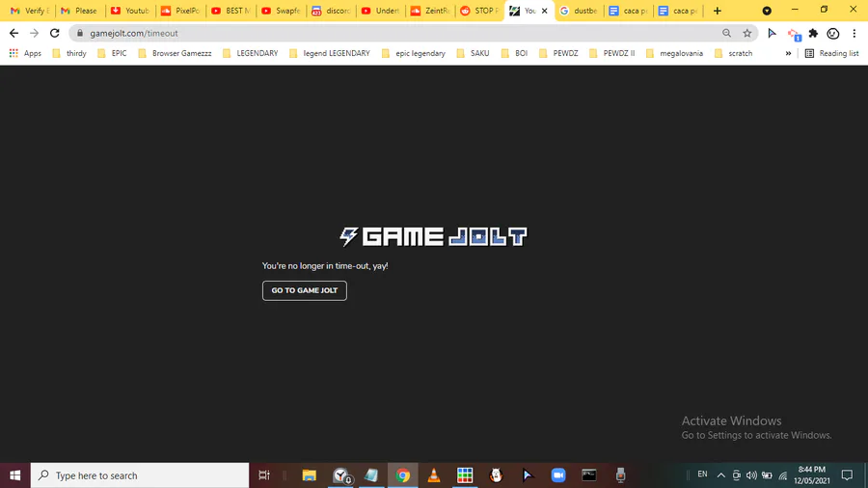Image resolution: width=868 pixels, height=488 pixels.
Task: Open the terminal window icon on the taskbar
Action: click(x=589, y=475)
